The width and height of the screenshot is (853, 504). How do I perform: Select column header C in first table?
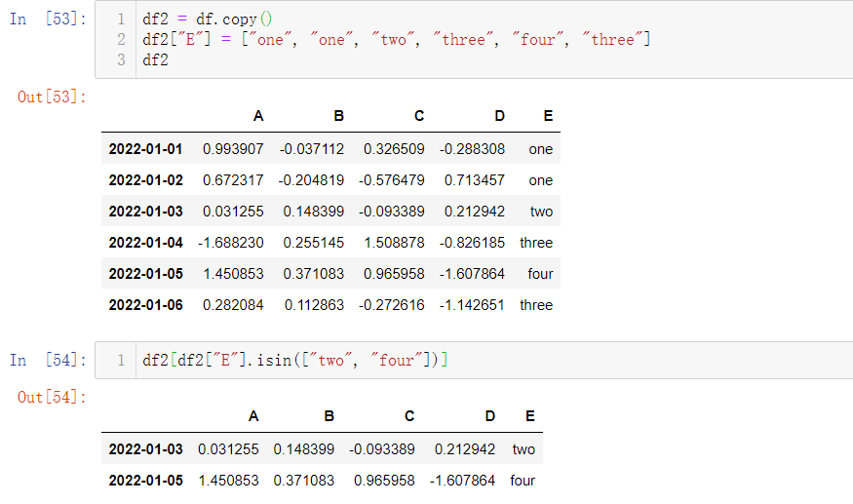click(419, 116)
